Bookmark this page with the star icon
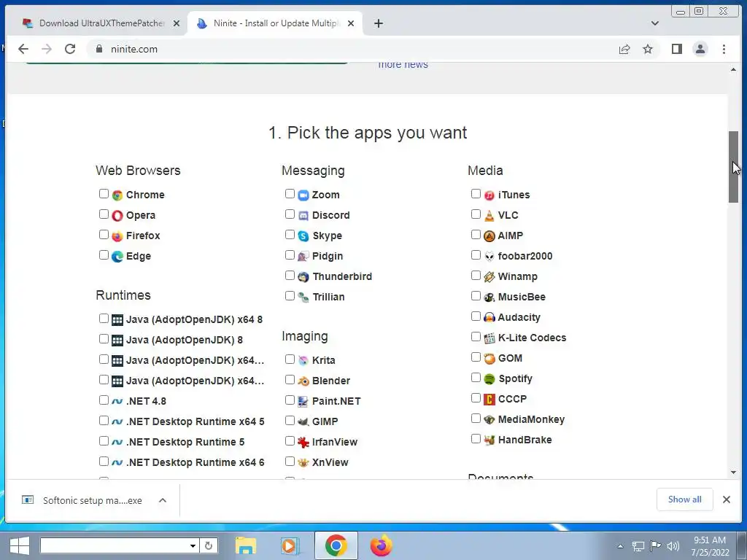The width and height of the screenshot is (747, 560). tap(648, 49)
